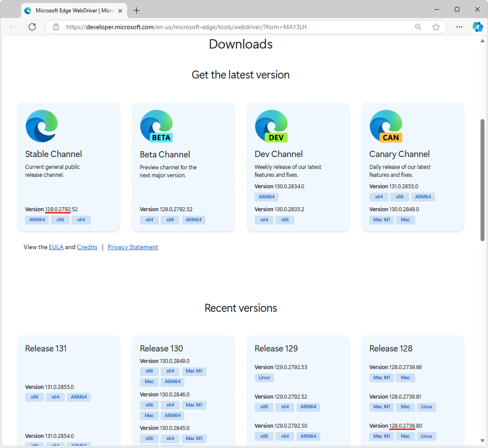Download Canary 130.0.2849.0 Mac M1 driver
The image size is (488, 448).
click(x=382, y=220)
